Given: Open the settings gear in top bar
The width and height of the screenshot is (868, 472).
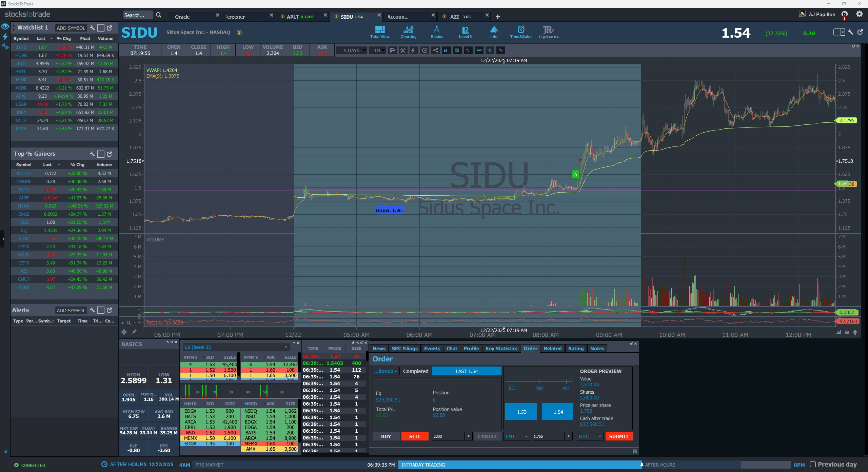Looking at the screenshot, I should 859,14.
